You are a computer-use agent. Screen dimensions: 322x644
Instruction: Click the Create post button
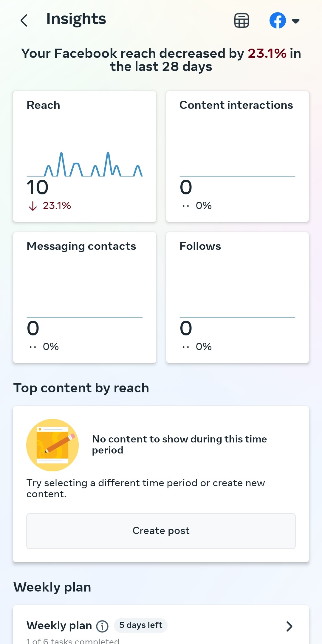[161, 531]
